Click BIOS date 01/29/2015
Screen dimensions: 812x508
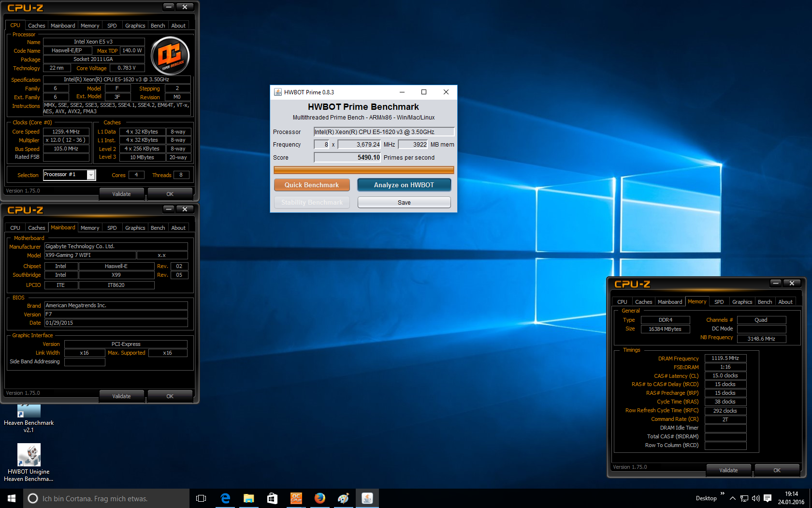[x=116, y=323]
